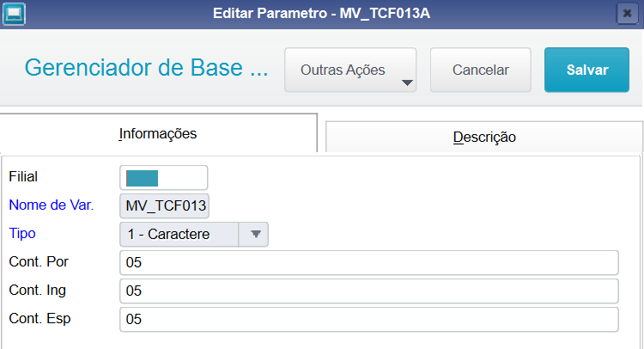644x349 pixels.
Task: Open the Outras Ações dropdown
Action: [350, 70]
